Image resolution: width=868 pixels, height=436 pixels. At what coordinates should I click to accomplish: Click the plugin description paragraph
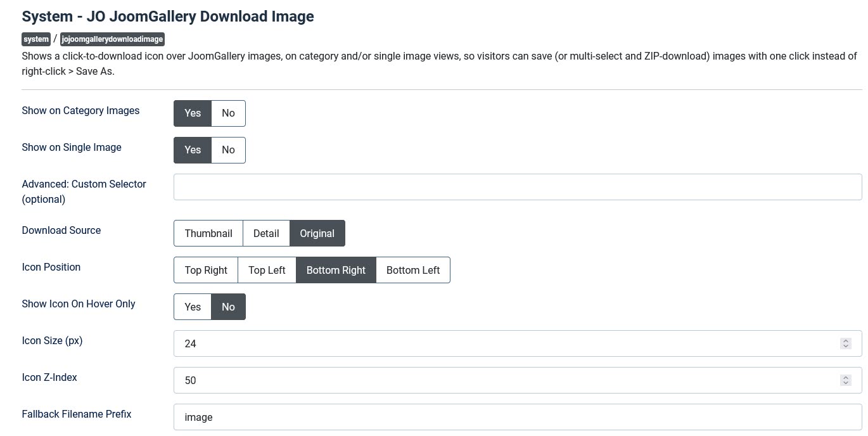coord(439,63)
